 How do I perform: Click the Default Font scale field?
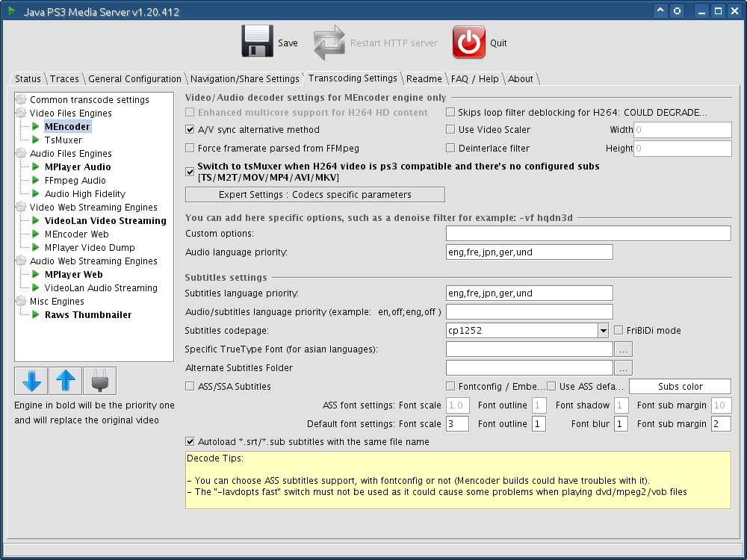457,424
